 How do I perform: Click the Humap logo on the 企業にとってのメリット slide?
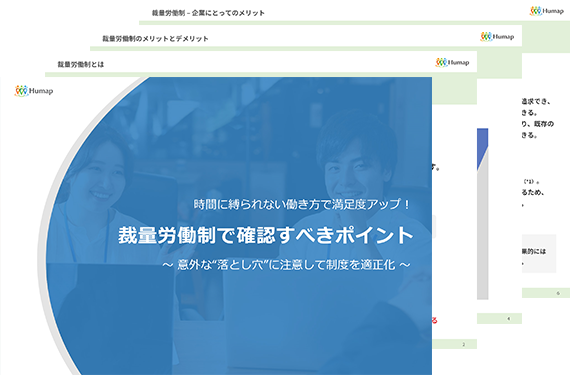(x=546, y=11)
